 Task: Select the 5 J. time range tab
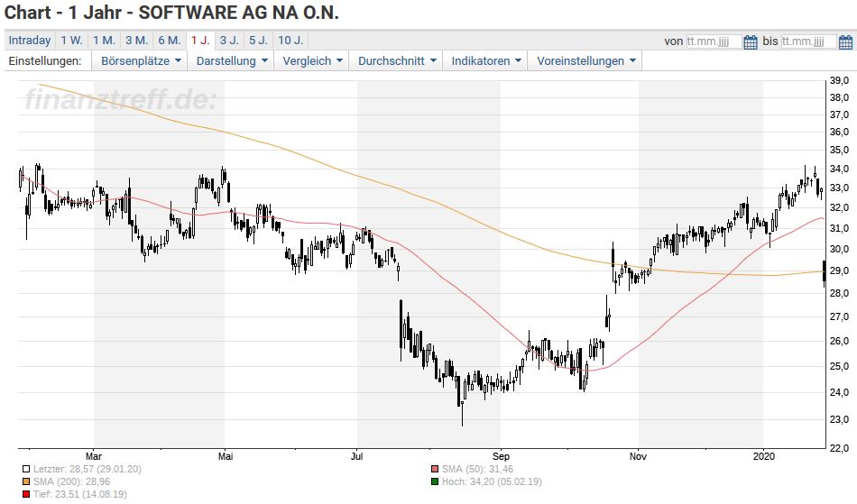(x=259, y=41)
